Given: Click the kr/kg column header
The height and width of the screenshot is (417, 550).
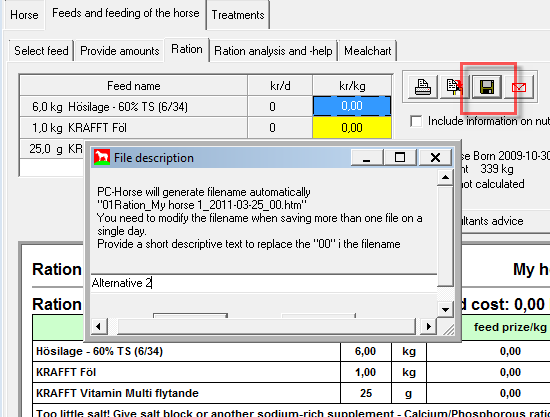Looking at the screenshot, I should coord(352,86).
